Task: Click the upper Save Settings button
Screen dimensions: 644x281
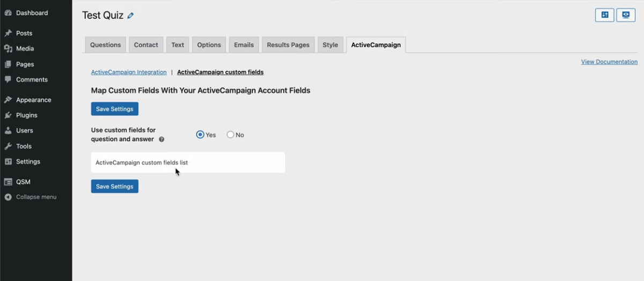Action: click(x=114, y=109)
